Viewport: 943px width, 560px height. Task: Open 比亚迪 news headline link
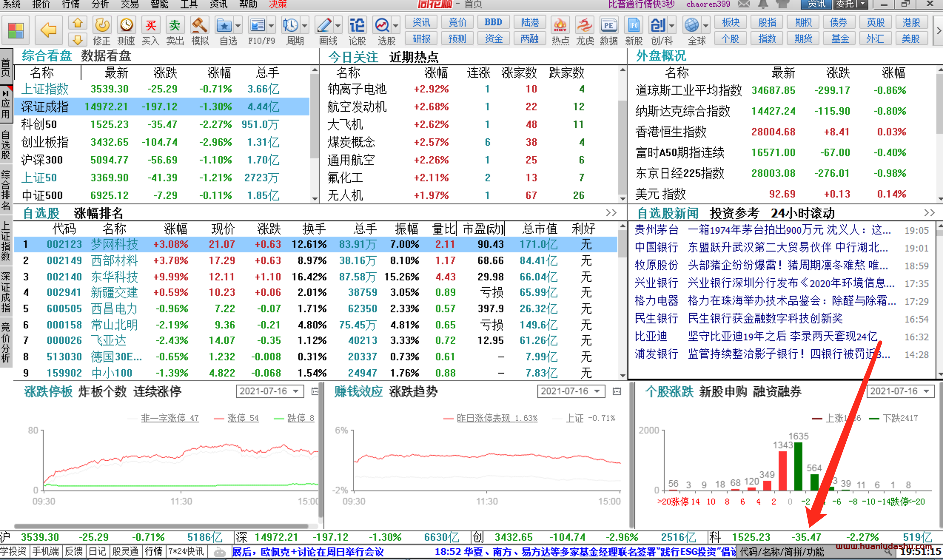[782, 336]
